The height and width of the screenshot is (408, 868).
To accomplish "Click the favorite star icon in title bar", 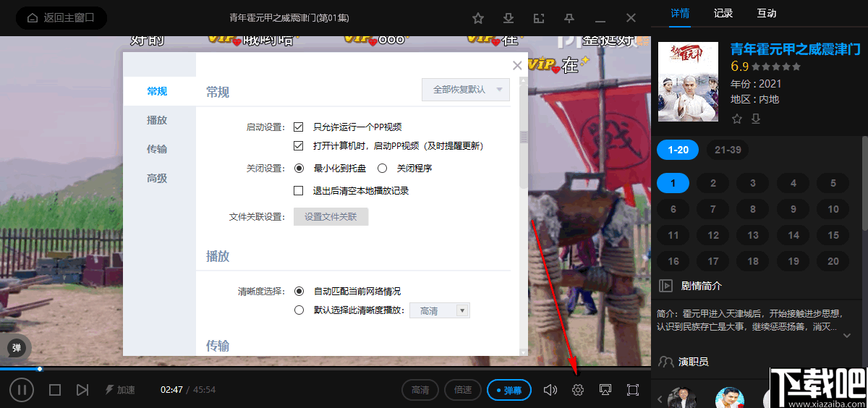I will (x=478, y=18).
